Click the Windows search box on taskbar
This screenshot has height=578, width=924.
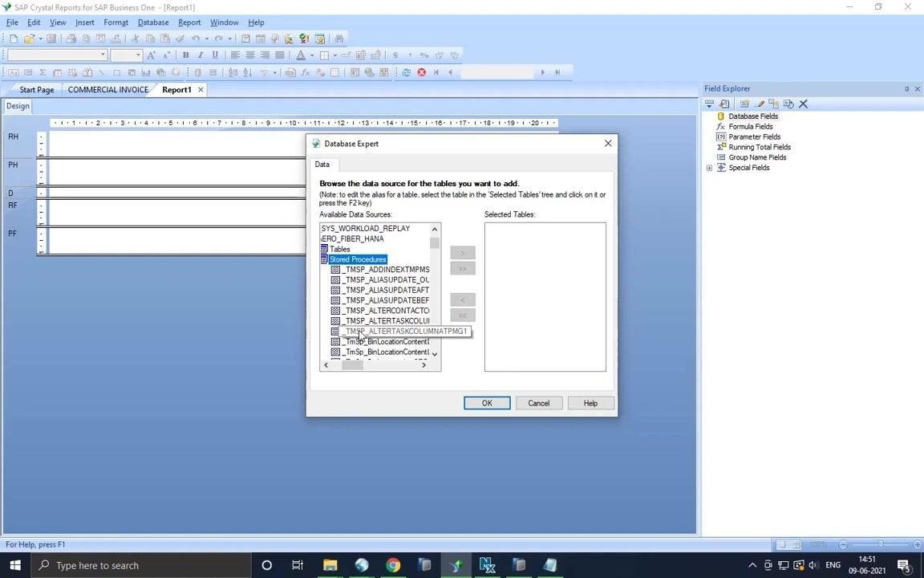tap(141, 566)
